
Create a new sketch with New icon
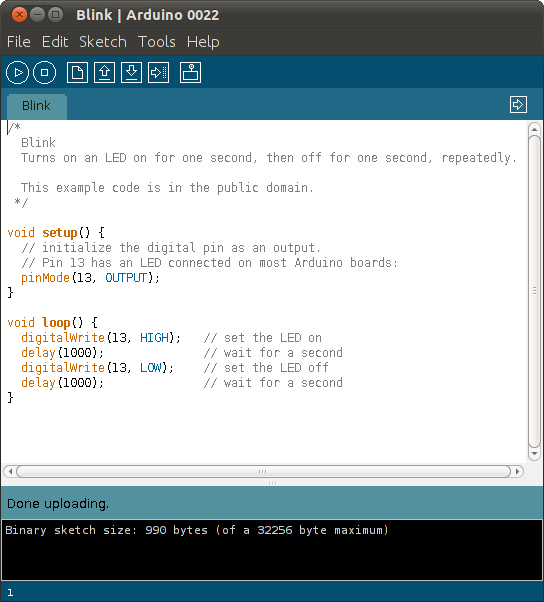pyautogui.click(x=77, y=73)
